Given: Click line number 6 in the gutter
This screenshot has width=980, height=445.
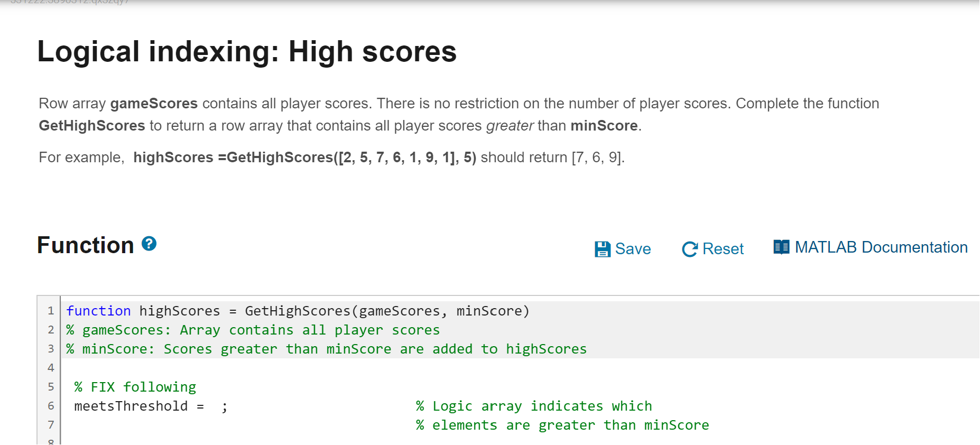Looking at the screenshot, I should pos(51,406).
